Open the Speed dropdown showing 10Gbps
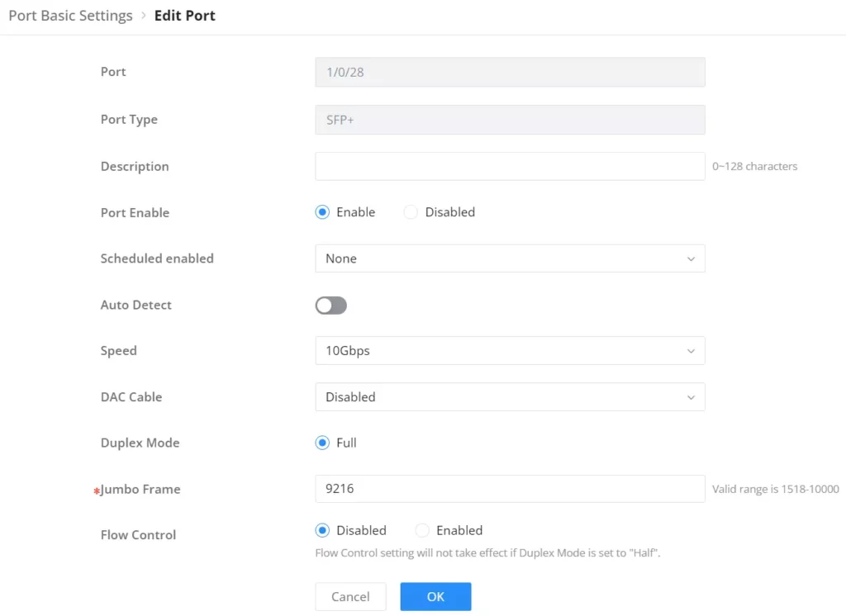Screen dimensions: 846x616 tap(510, 351)
